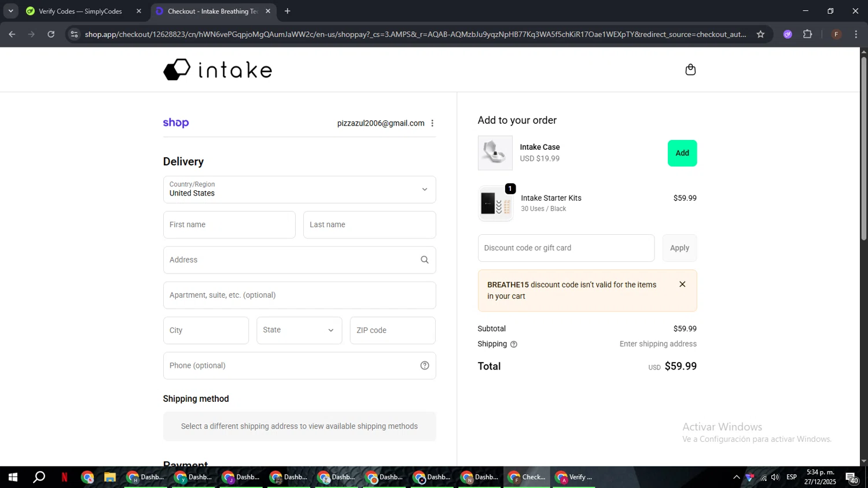Screen dimensions: 868x488
Task: Close the Checkout Intake Breathing tab
Action: click(x=268, y=11)
